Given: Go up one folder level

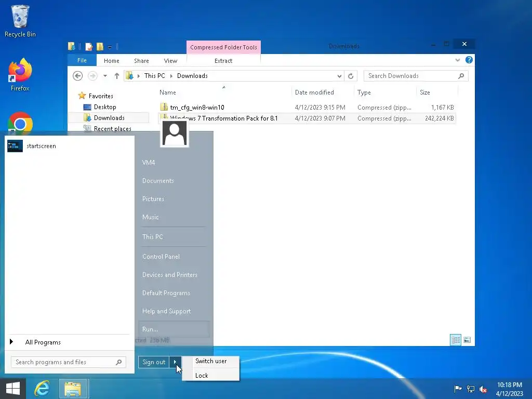Looking at the screenshot, I should coord(117,76).
